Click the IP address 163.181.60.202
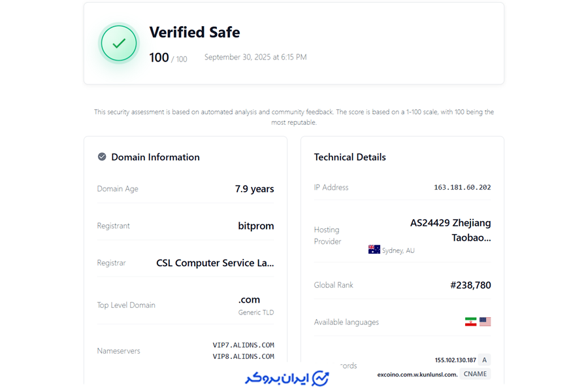The image size is (588, 391). pyautogui.click(x=462, y=188)
